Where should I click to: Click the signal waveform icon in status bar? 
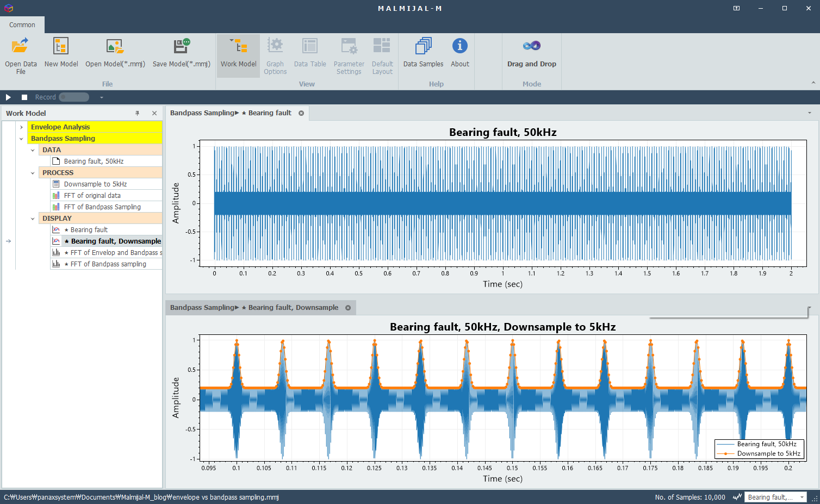click(x=737, y=497)
